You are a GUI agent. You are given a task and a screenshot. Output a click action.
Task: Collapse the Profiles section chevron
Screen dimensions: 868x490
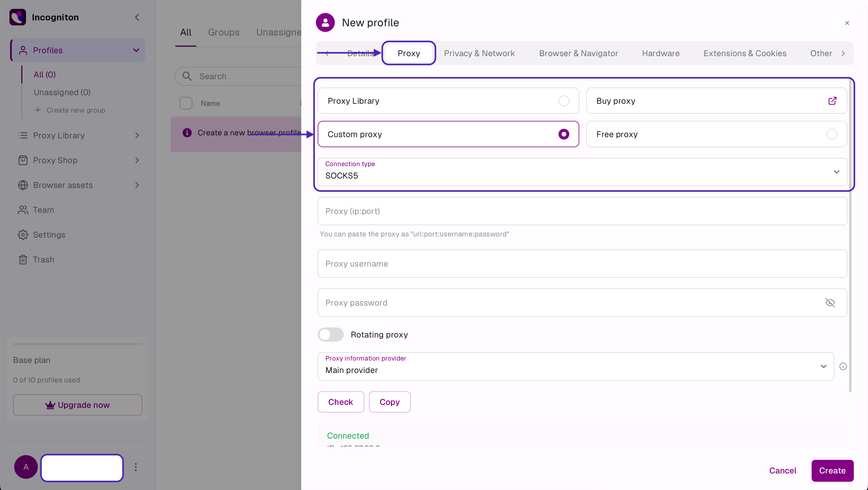(136, 50)
